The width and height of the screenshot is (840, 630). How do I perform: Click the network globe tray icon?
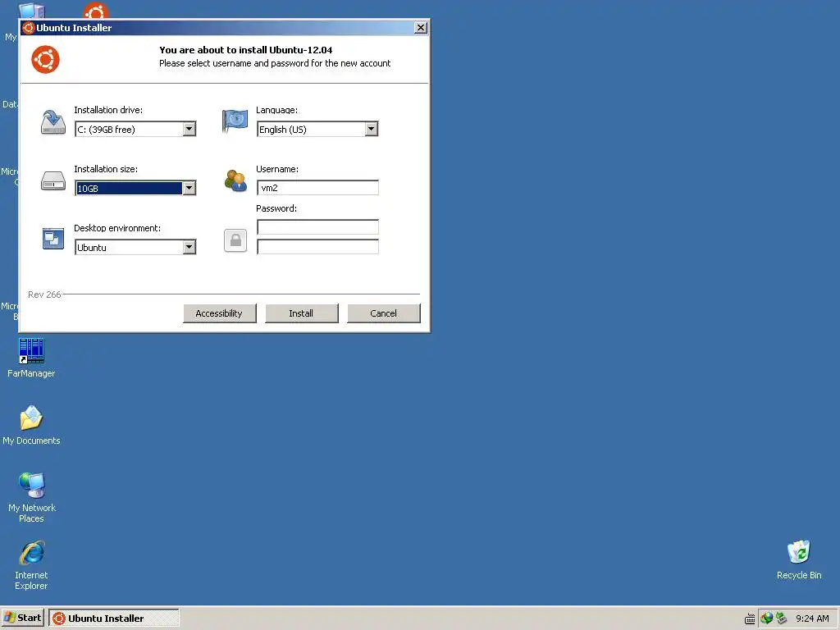[x=767, y=619]
